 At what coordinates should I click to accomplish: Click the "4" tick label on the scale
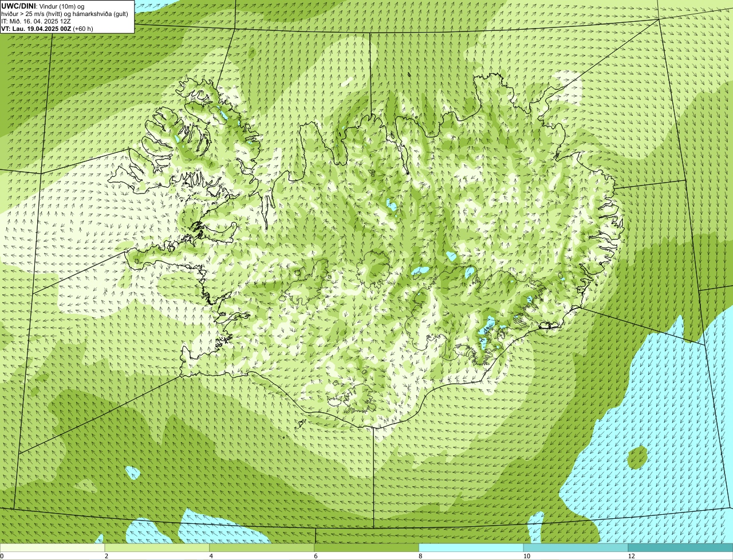[x=211, y=556]
